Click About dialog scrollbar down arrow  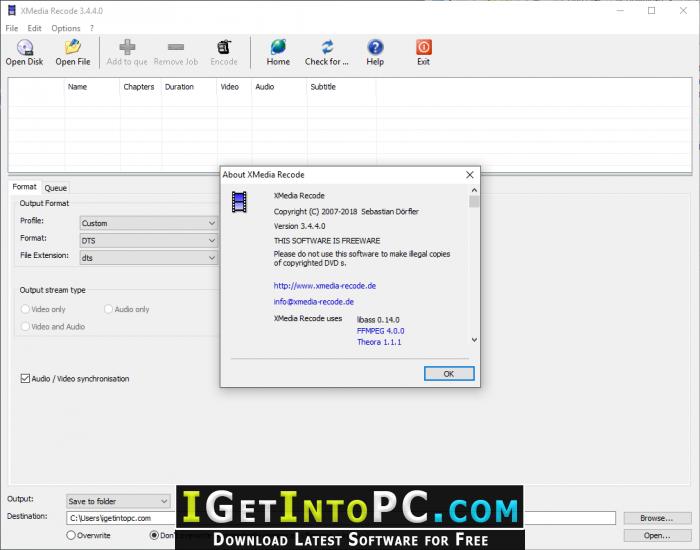(x=474, y=340)
